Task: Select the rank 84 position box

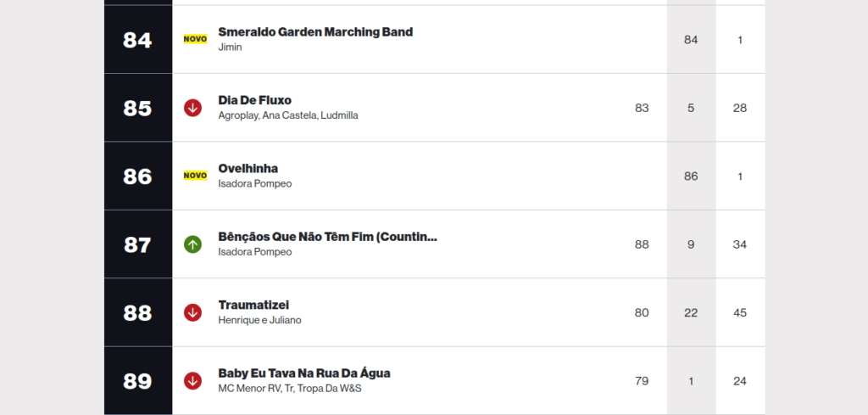Action: pos(138,39)
